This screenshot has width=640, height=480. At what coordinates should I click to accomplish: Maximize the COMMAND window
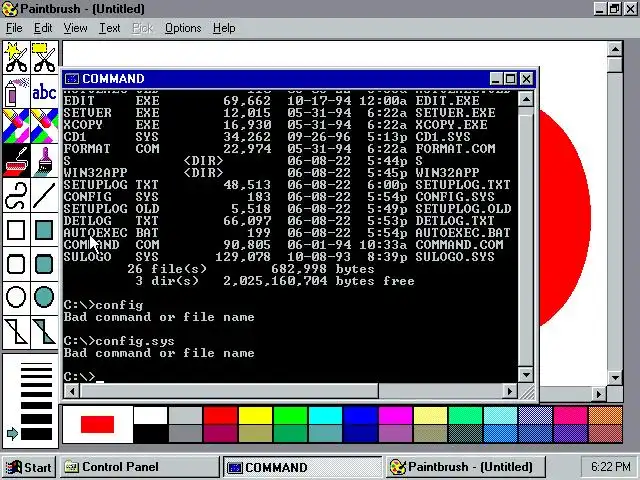coord(510,78)
